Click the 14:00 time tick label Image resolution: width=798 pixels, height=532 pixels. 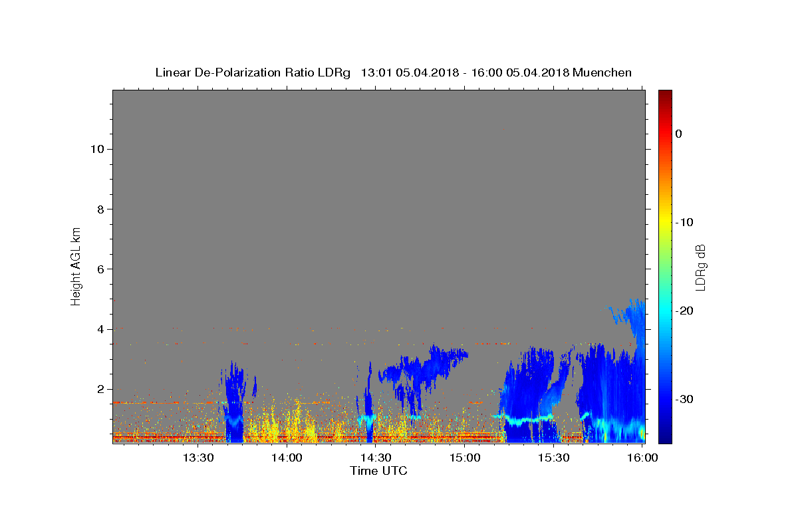pyautogui.click(x=287, y=458)
